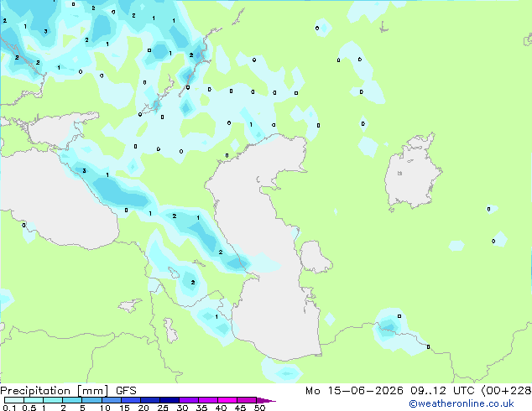This screenshot has height=411, width=532.
Task: Click the 2–5 mm legend swatch
Action: click(72, 400)
